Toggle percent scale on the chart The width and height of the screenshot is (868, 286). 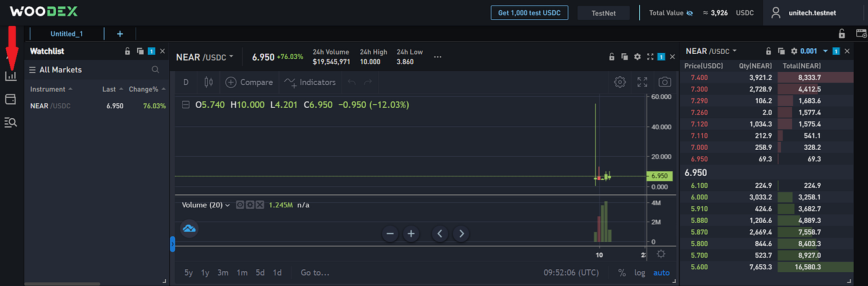pyautogui.click(x=622, y=272)
